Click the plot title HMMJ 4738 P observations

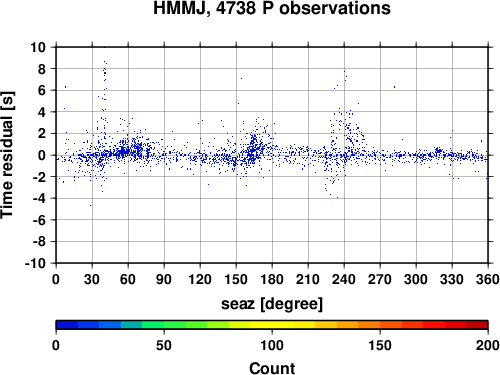(272, 8)
